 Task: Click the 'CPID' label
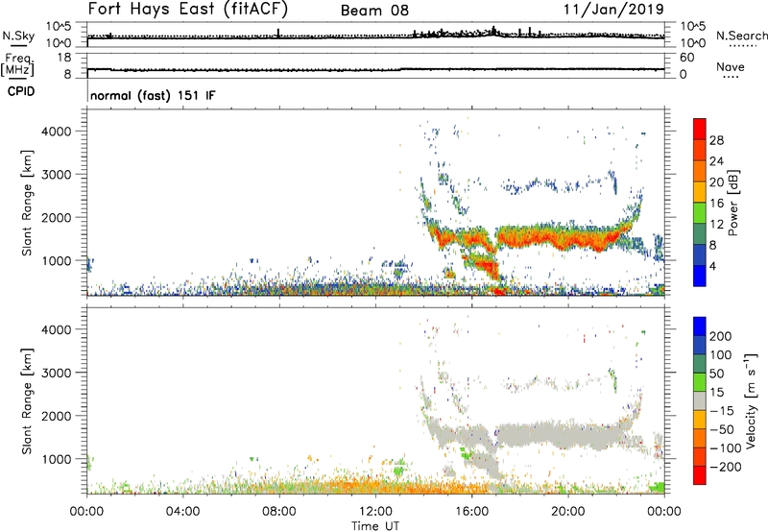[x=21, y=91]
